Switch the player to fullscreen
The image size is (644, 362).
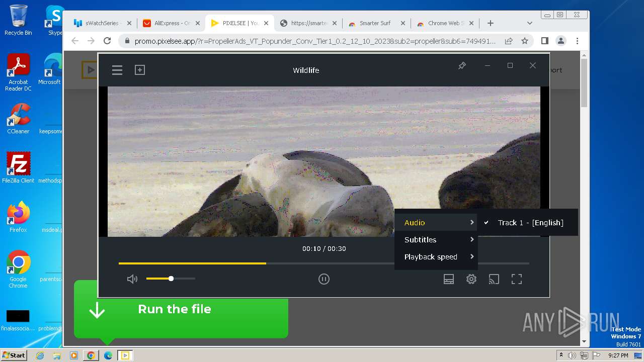click(517, 279)
